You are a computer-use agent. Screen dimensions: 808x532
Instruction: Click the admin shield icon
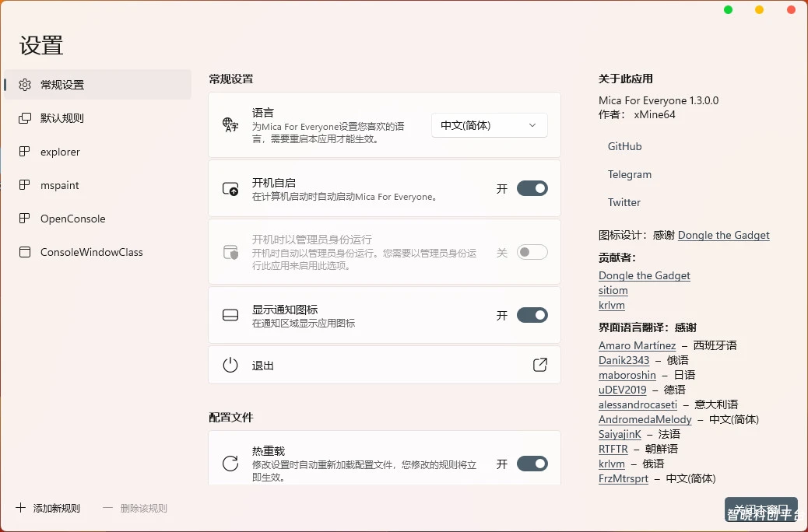click(230, 252)
